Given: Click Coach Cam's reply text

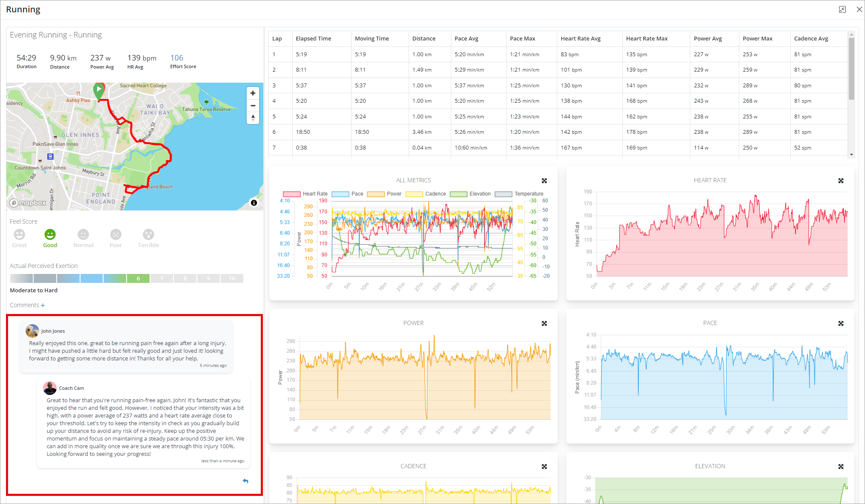Looking at the screenshot, I should pyautogui.click(x=145, y=427).
